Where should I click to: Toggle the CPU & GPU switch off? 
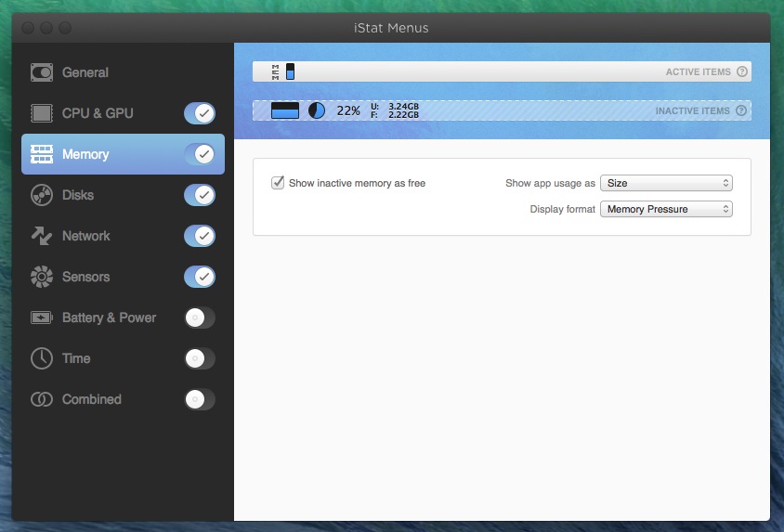pos(200,113)
